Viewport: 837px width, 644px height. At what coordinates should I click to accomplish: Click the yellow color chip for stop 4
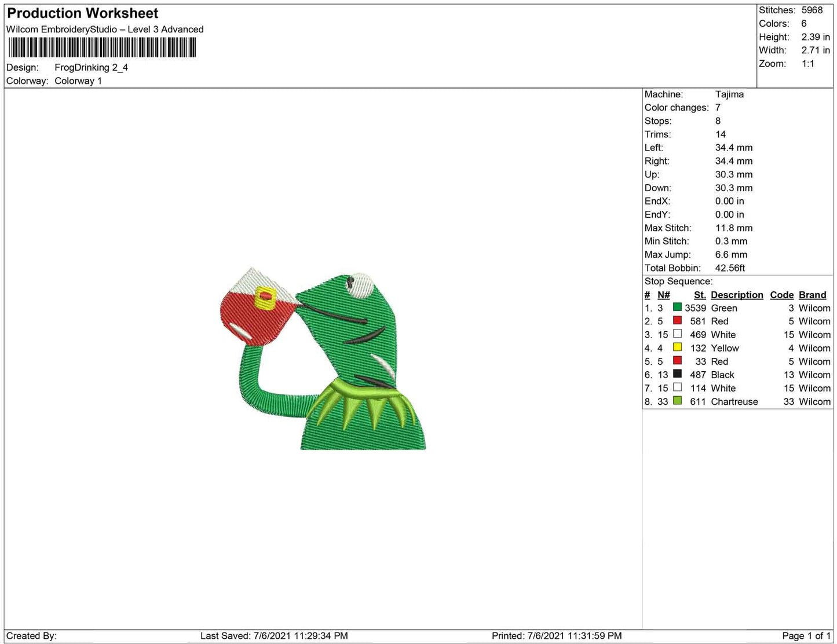tap(677, 347)
